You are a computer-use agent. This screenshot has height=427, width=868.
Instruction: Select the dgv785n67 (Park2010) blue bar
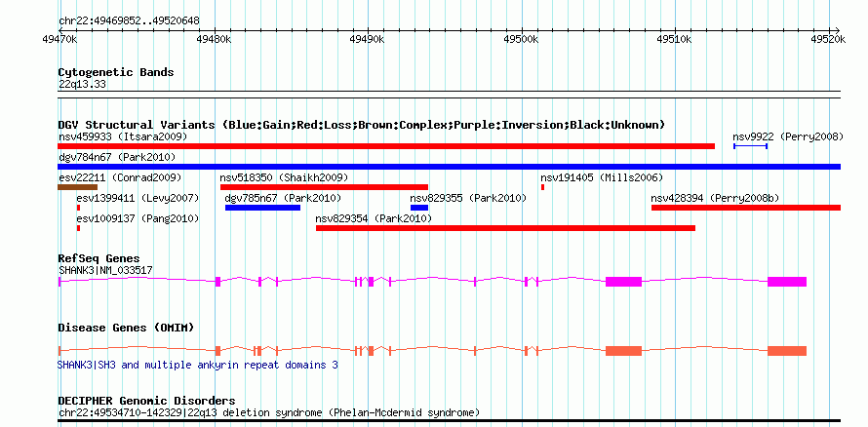pyautogui.click(x=262, y=208)
